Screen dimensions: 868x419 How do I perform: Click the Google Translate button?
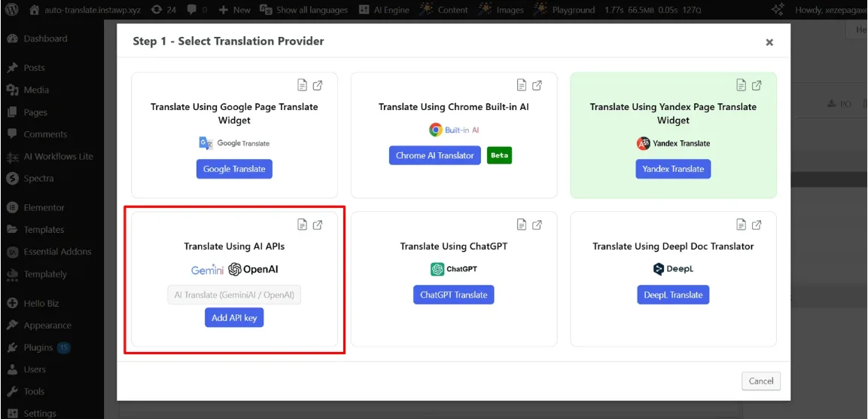tap(234, 169)
